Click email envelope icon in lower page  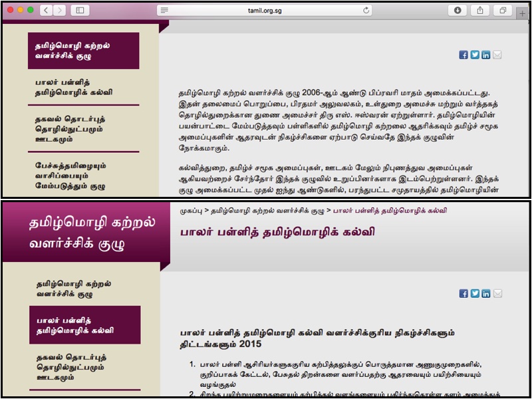tap(497, 293)
